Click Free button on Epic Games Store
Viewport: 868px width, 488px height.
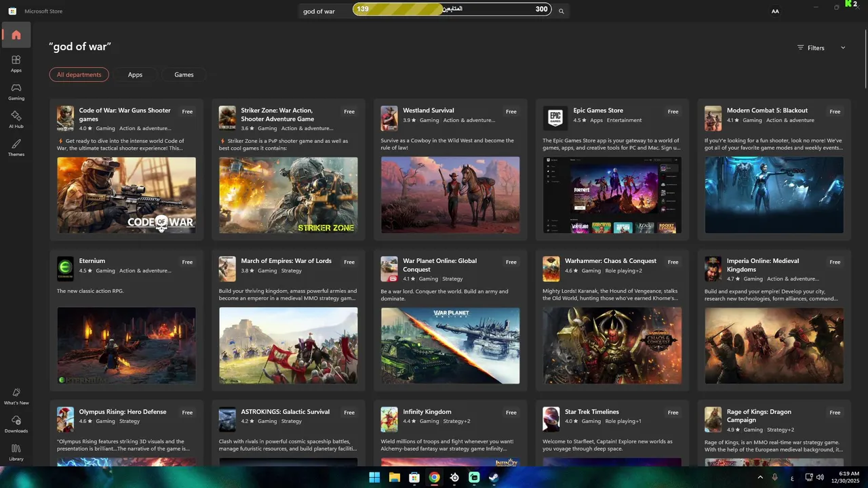[x=673, y=112]
